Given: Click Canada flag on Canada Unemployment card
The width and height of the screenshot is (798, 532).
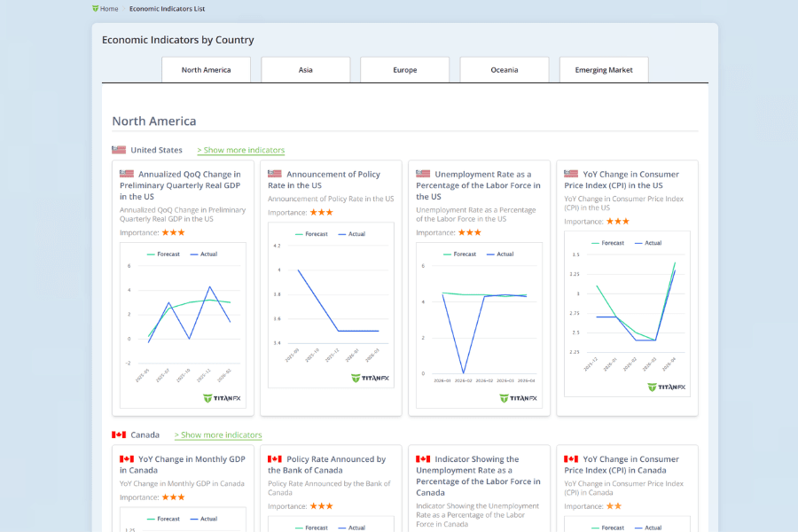Looking at the screenshot, I should [x=423, y=458].
